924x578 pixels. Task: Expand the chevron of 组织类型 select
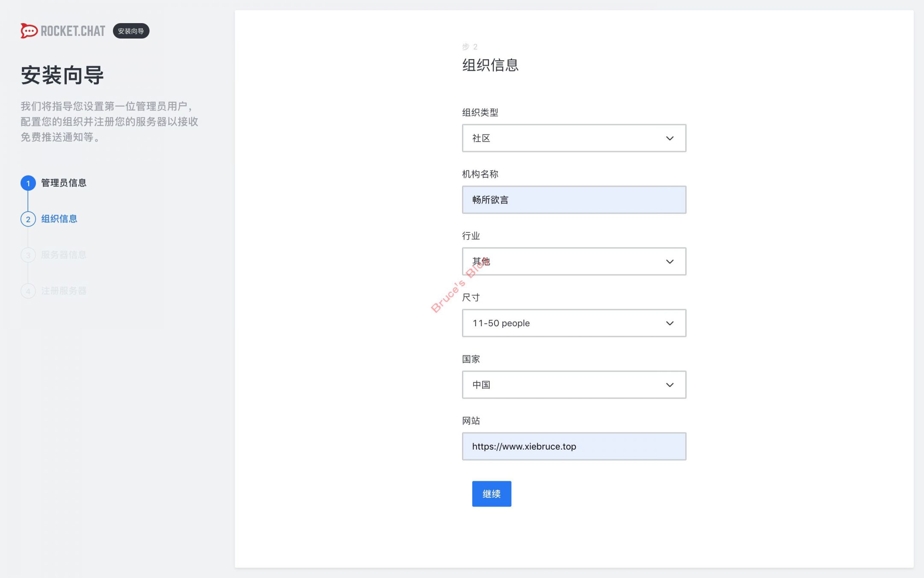pyautogui.click(x=670, y=138)
